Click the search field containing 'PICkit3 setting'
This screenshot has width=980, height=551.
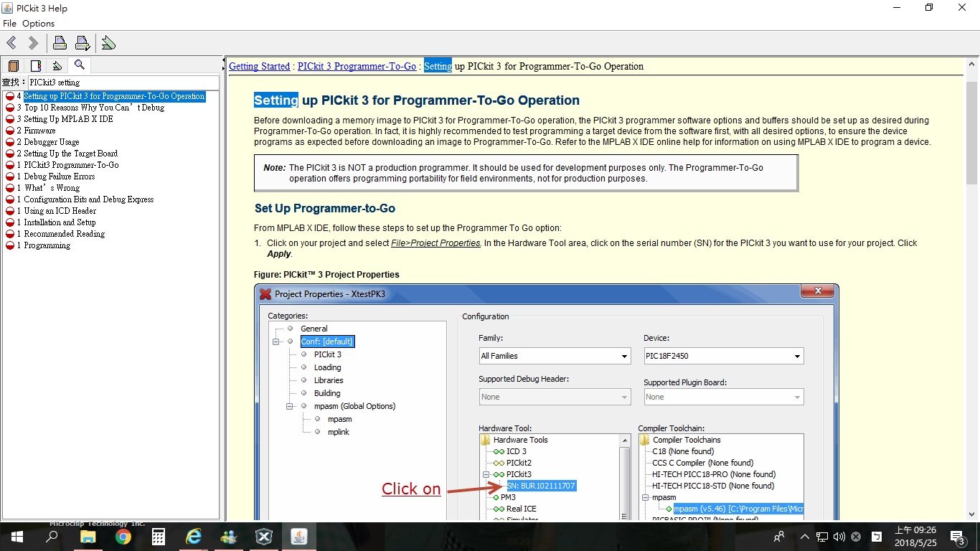pyautogui.click(x=122, y=83)
